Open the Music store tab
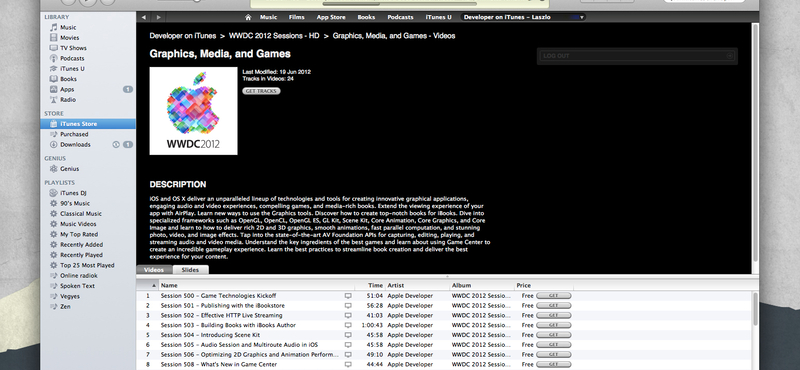Screen dimensions: 800x370 268,17
